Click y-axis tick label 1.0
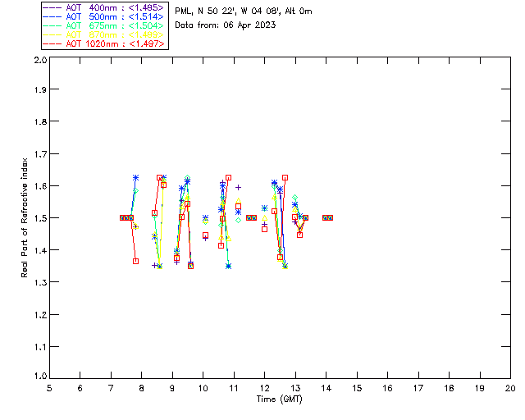 40,376
